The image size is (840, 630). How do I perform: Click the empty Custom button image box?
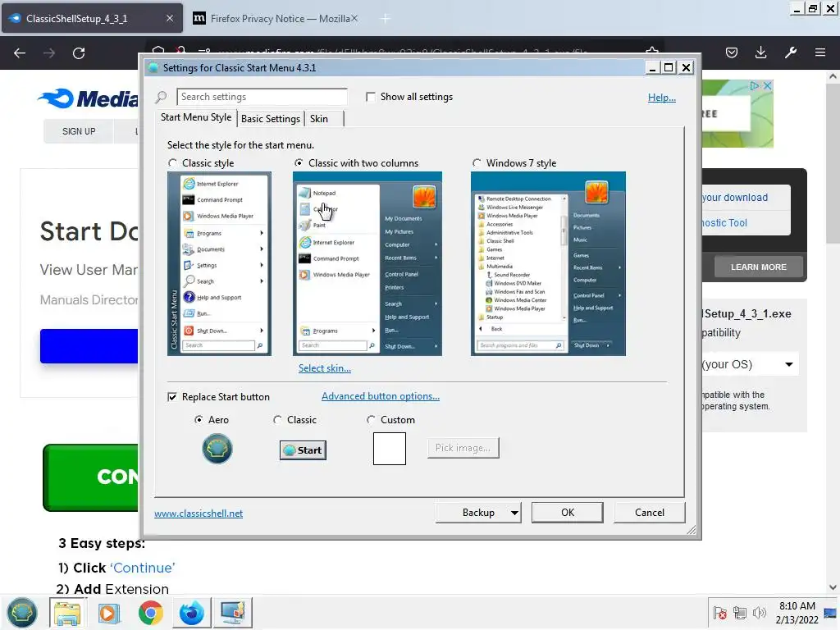click(390, 449)
